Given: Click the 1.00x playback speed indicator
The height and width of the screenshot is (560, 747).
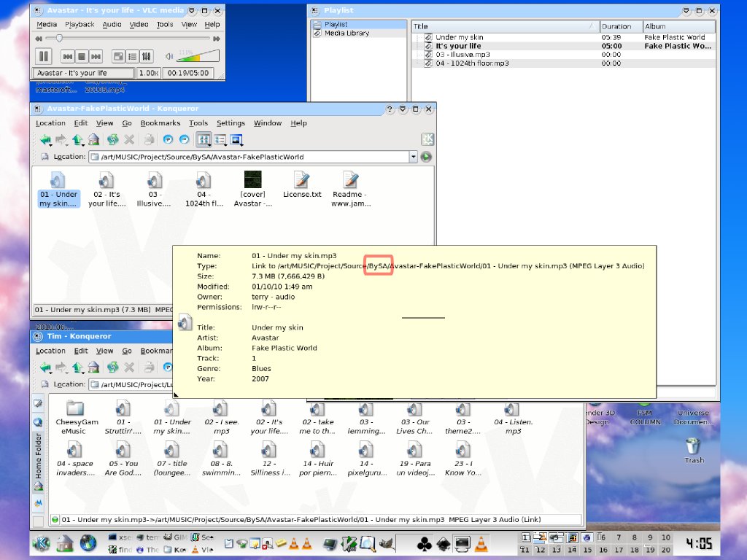Looking at the screenshot, I should coord(149,73).
